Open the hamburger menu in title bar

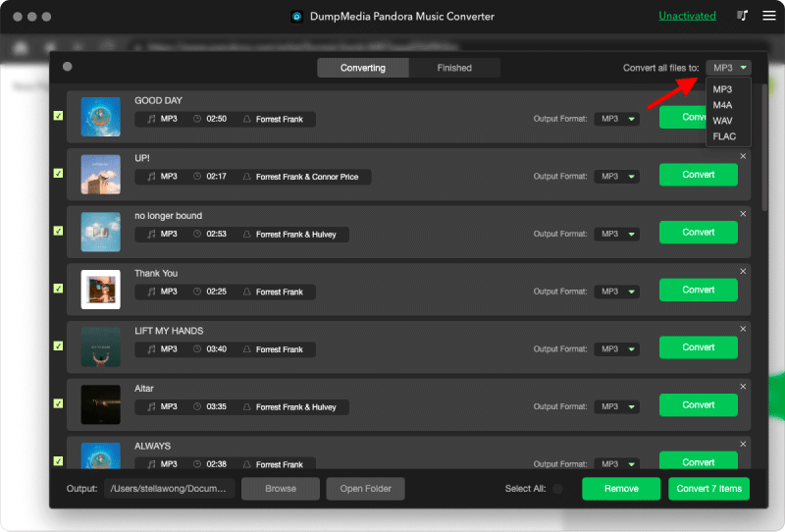click(769, 16)
